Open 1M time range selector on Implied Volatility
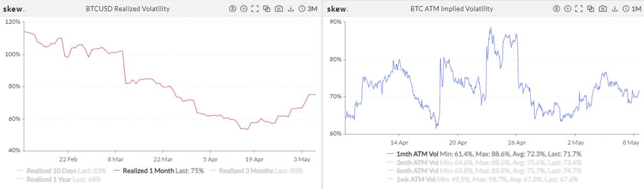Image resolution: width=644 pixels, height=189 pixels. click(x=632, y=9)
